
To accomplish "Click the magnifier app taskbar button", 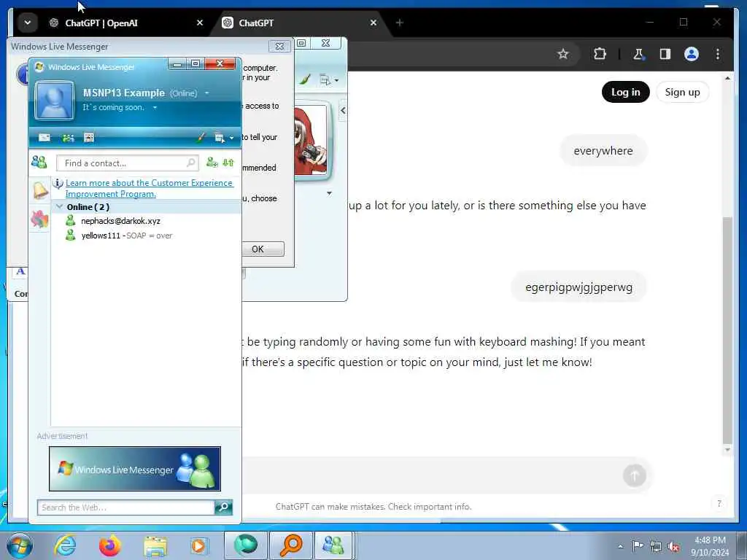I will click(291, 545).
